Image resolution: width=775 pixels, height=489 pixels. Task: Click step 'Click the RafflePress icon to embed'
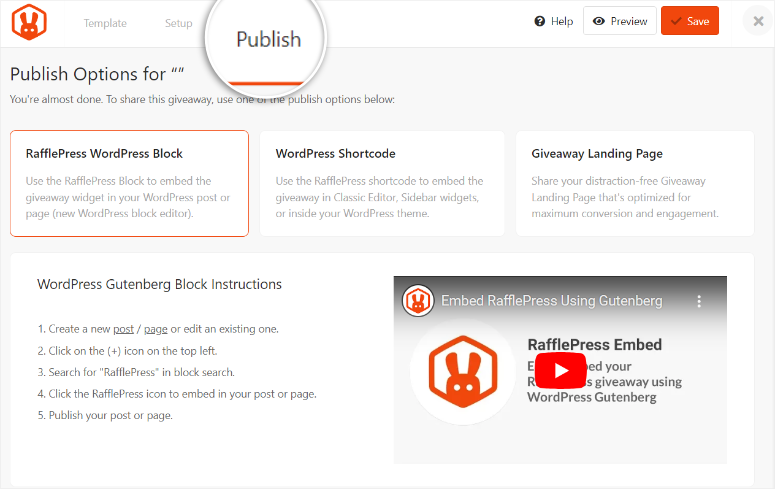pos(177,394)
